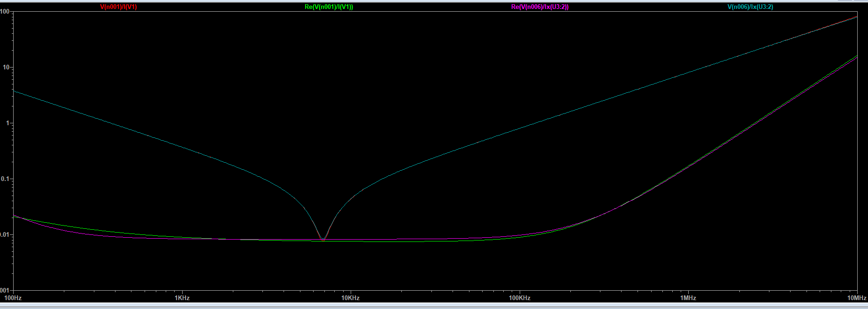Click the bottom tip of the resonance notch

pyautogui.click(x=323, y=240)
